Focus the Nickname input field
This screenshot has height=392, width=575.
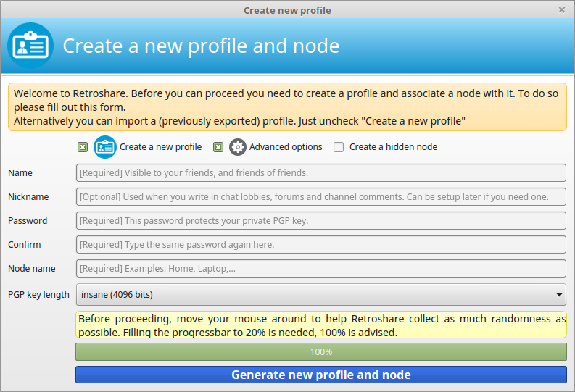point(321,197)
